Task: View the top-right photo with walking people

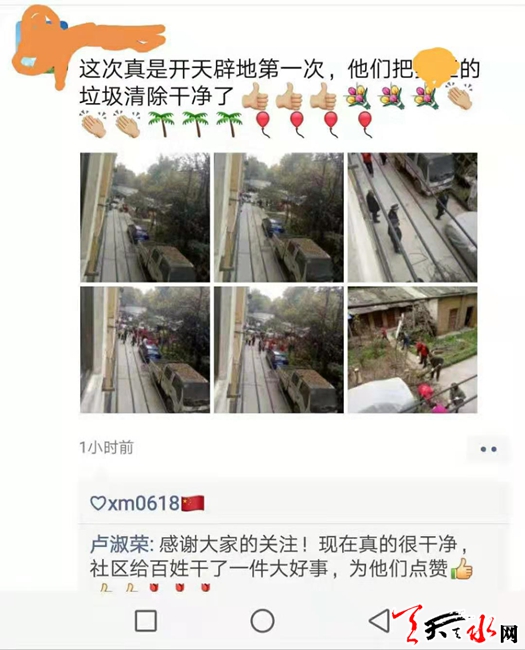Action: click(413, 217)
